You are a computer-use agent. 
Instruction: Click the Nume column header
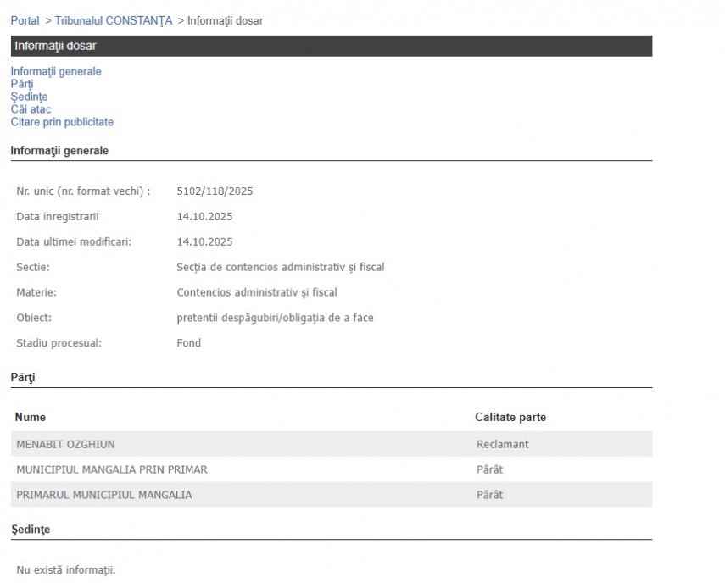[31, 418]
